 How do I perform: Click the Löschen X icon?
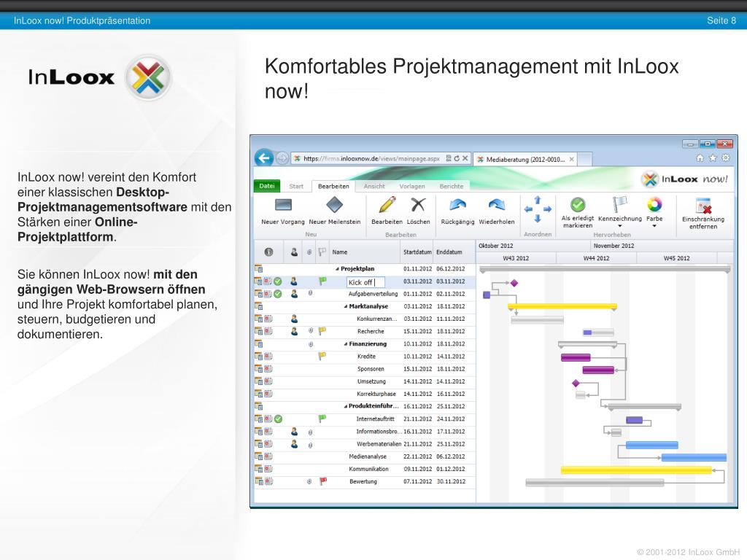pyautogui.click(x=418, y=205)
